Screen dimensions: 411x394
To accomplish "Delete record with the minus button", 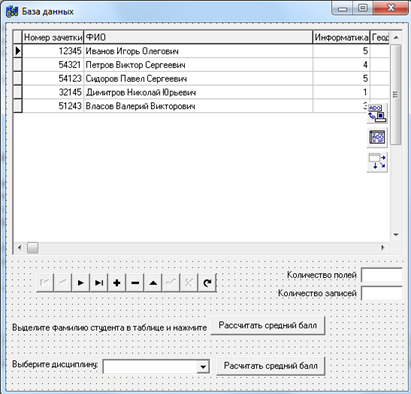I will click(135, 283).
